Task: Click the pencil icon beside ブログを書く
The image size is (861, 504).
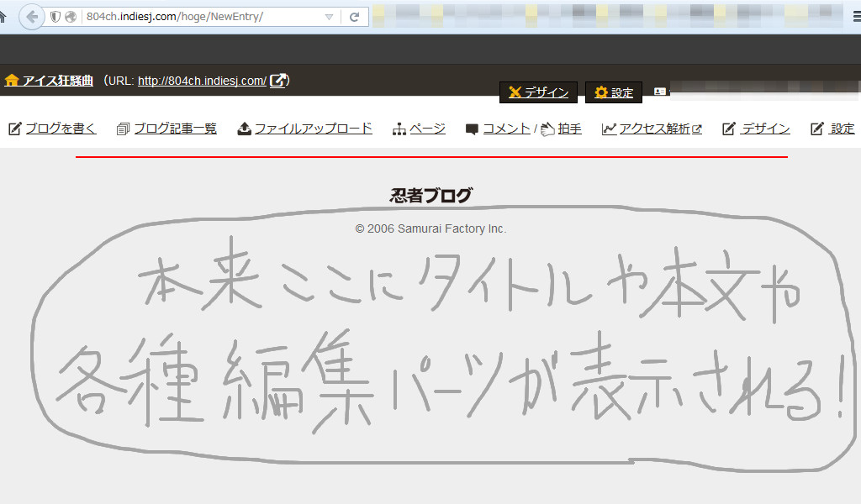Action: pyautogui.click(x=15, y=129)
